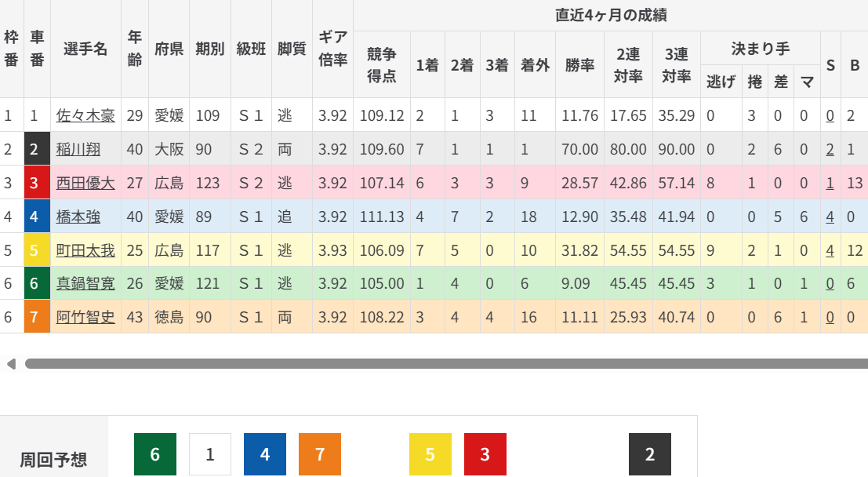This screenshot has width=868, height=477.
Task: Open racer 稲川翔 profile link
Action: [80, 150]
